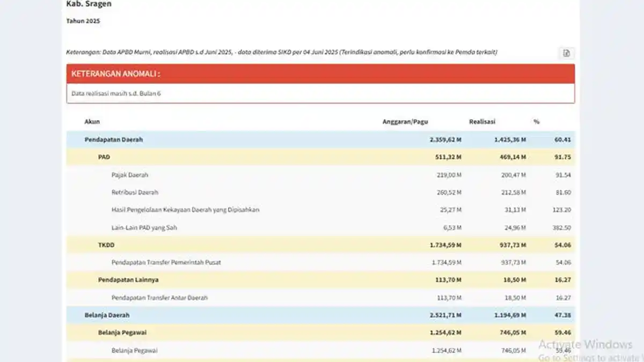Click the "Akun" column header
The image size is (644, 362).
point(92,122)
